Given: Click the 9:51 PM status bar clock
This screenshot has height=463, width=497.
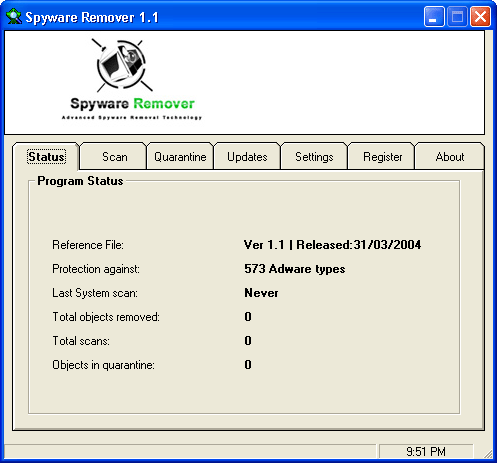Looking at the screenshot, I should pos(426,452).
